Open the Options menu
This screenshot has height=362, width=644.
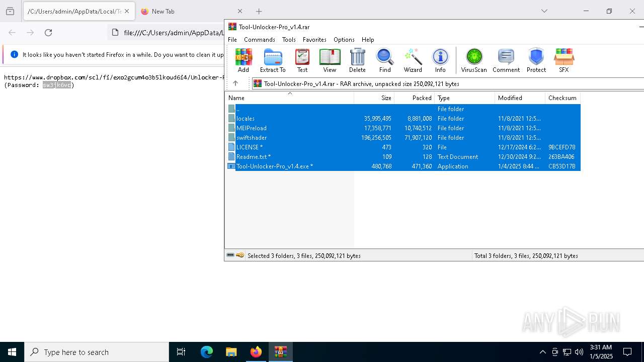[344, 39]
